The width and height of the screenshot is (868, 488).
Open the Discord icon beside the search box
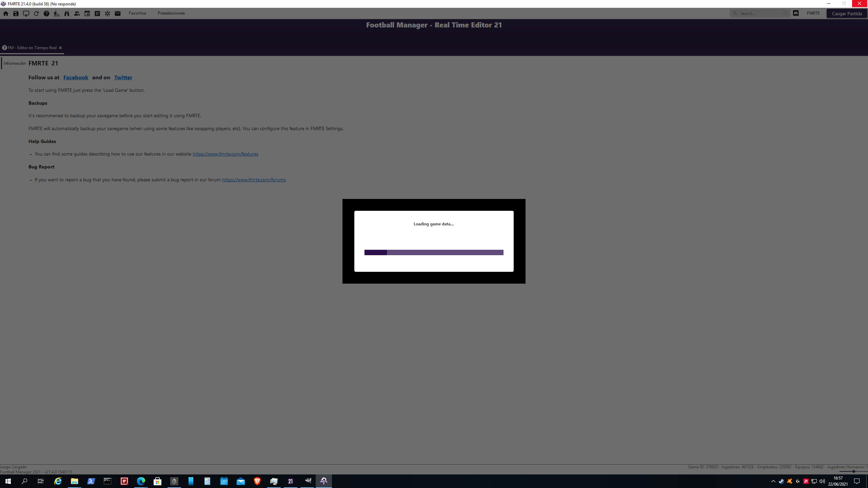click(796, 13)
